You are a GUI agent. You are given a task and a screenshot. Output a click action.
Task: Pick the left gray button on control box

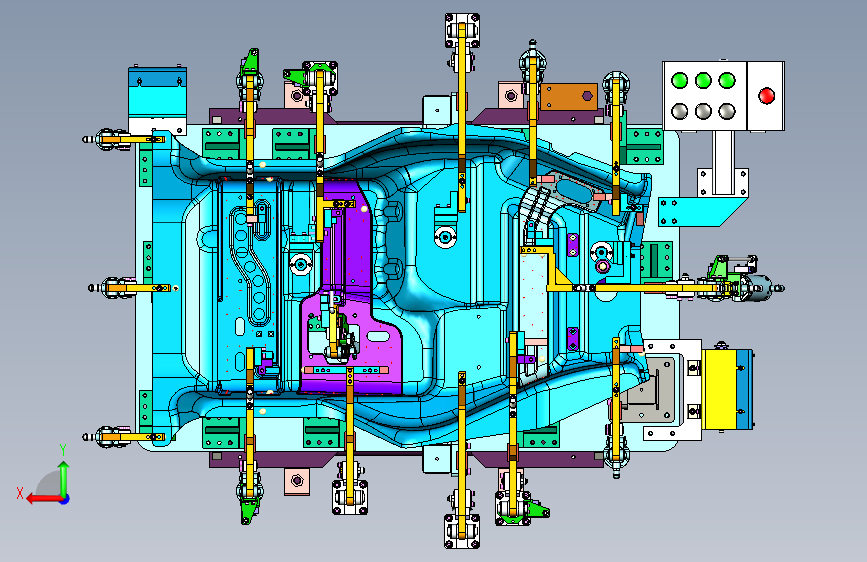coord(680,111)
